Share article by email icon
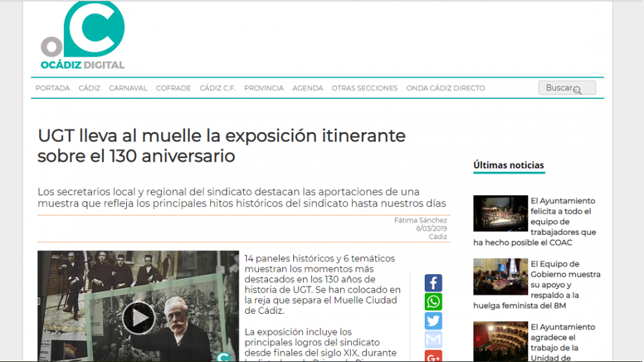The height and width of the screenshot is (362, 644). click(x=433, y=340)
